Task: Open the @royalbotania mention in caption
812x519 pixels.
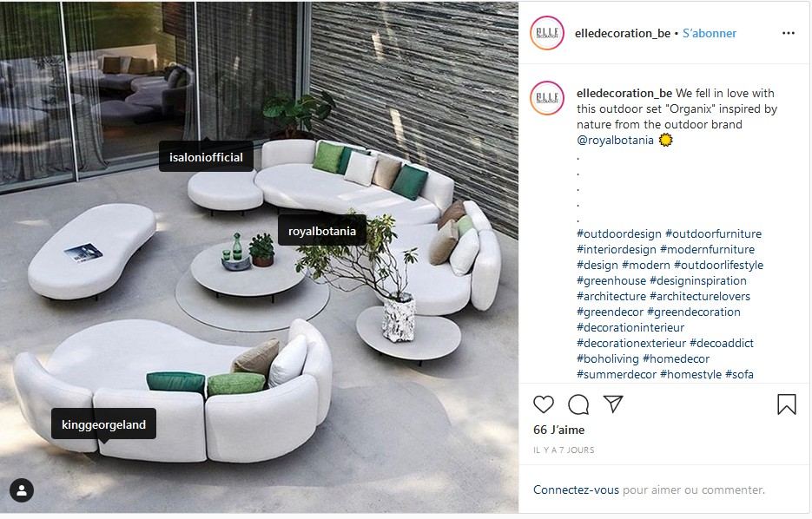Action: pyautogui.click(x=615, y=141)
